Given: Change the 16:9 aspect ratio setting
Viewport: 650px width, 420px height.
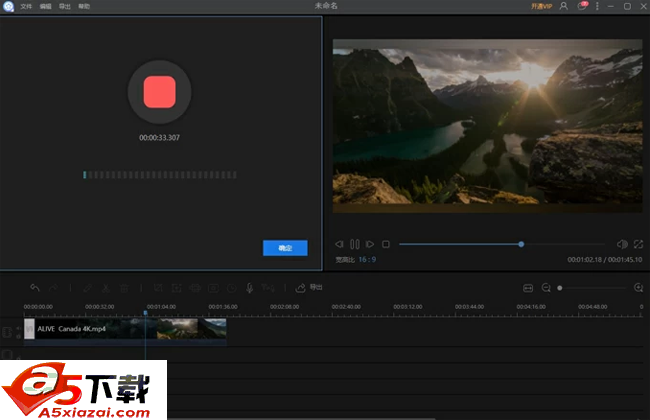Looking at the screenshot, I should point(368,259).
